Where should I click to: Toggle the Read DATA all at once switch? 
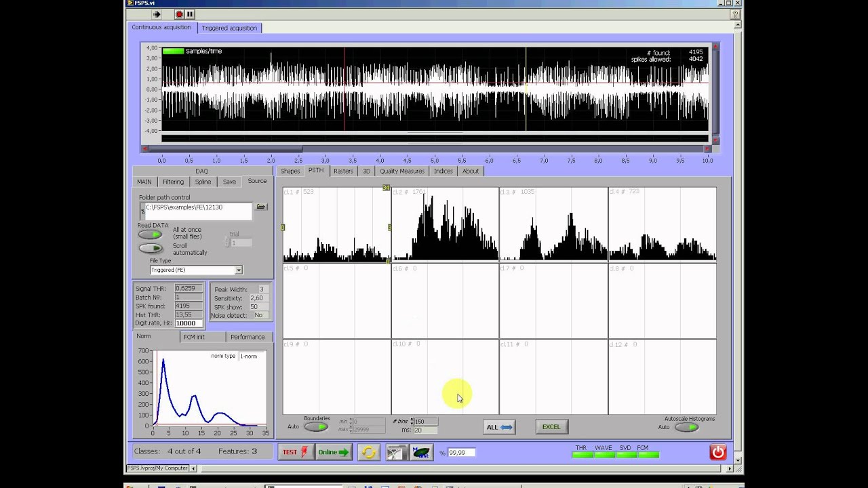click(150, 235)
